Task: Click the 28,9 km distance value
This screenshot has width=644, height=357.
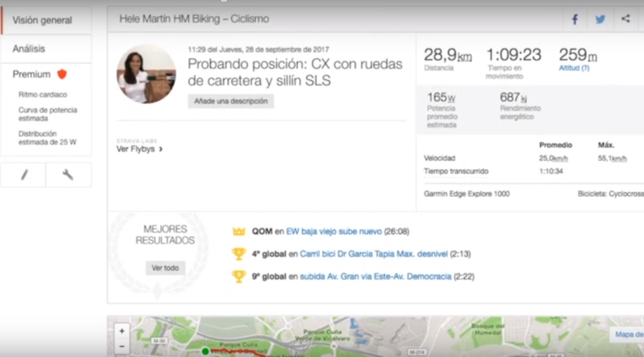Action: tap(448, 55)
